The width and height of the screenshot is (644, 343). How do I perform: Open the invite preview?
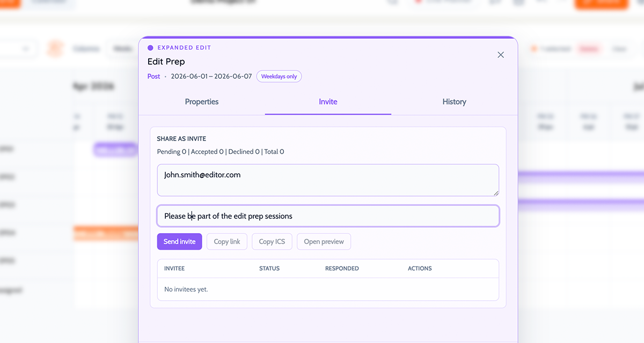pyautogui.click(x=324, y=242)
